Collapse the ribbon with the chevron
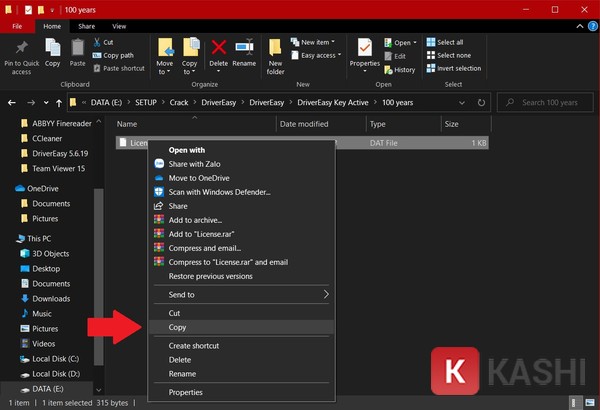Viewport: 600px width, 410px height. pyautogui.click(x=580, y=26)
